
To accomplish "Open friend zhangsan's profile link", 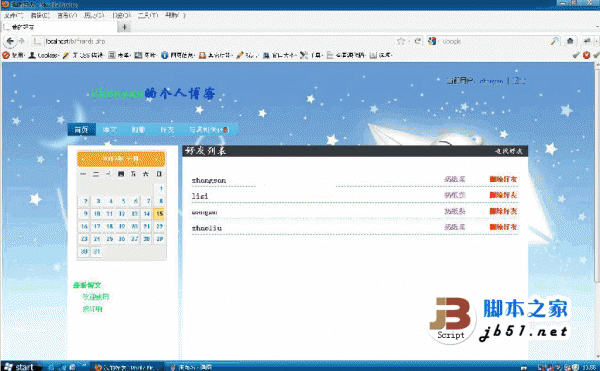I will 209,180.
